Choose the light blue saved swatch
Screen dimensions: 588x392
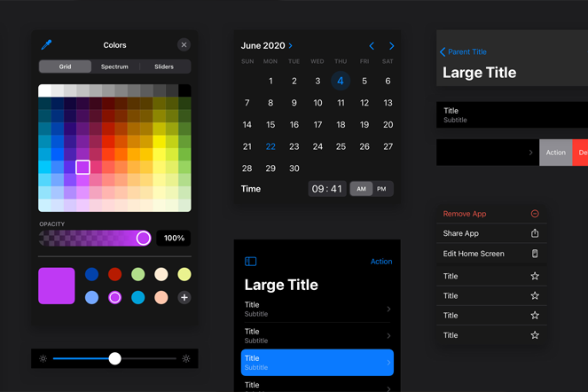click(91, 297)
